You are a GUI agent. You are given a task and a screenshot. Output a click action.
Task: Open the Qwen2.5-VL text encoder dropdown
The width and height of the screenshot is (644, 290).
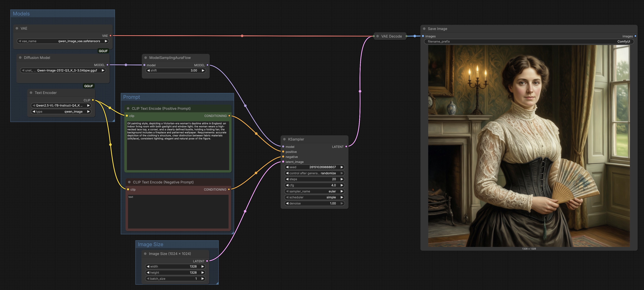click(x=61, y=105)
